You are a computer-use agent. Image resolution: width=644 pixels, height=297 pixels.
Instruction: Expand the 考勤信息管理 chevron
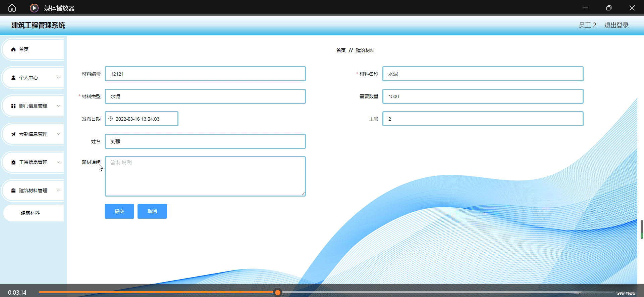point(58,134)
